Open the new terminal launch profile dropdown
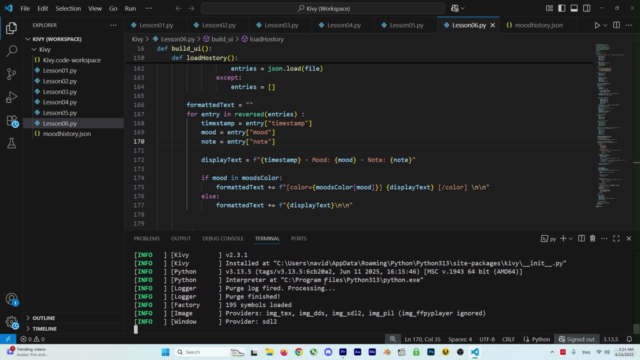 click(571, 238)
